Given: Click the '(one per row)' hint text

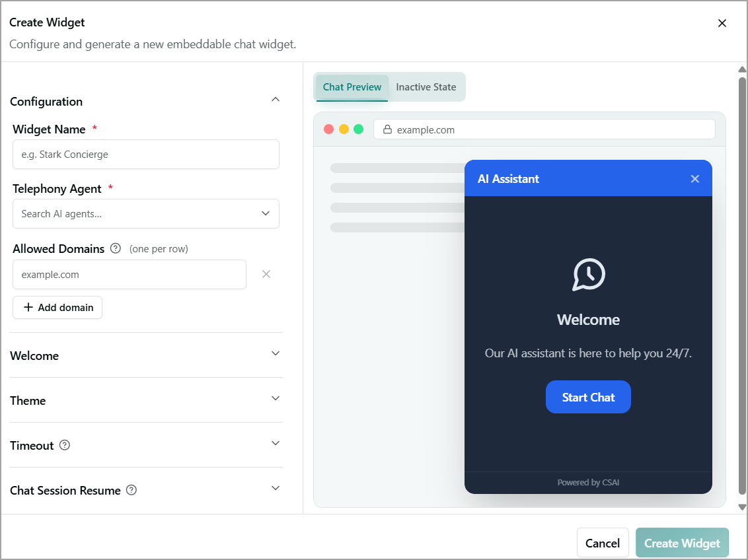Looking at the screenshot, I should point(159,249).
